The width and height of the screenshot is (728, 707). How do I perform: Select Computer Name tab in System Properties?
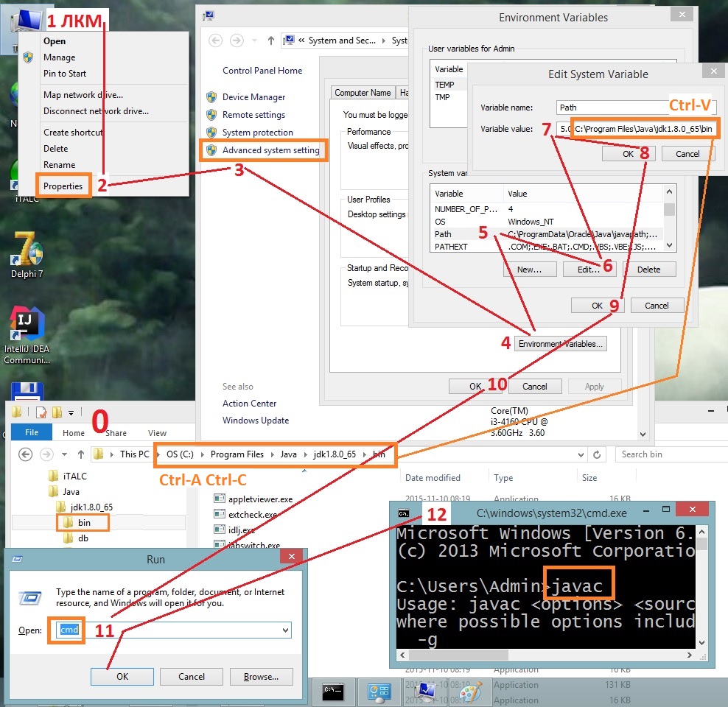pyautogui.click(x=363, y=92)
